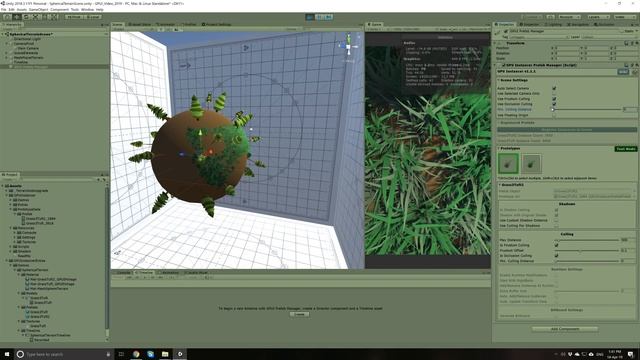Select Directional Light in Hierarchy
The width and height of the screenshot is (640, 360).
(x=27, y=39)
